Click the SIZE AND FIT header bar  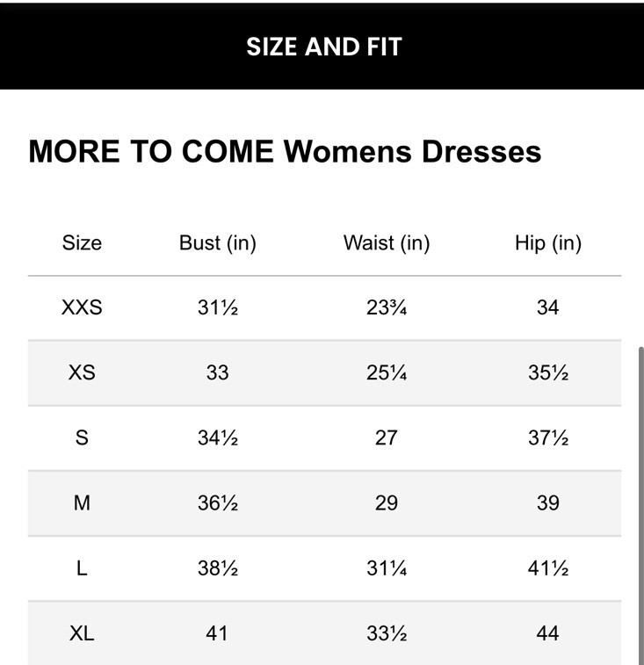(x=322, y=47)
